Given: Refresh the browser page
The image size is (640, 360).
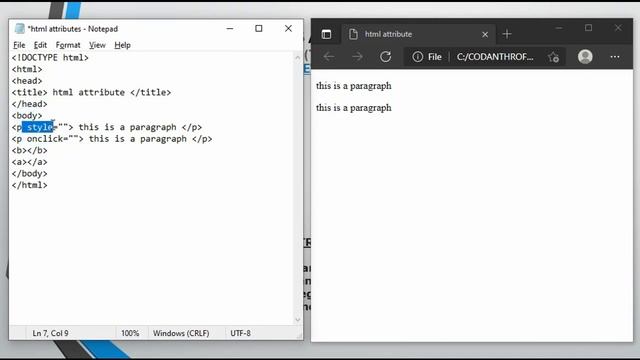Looking at the screenshot, I should (x=385, y=57).
